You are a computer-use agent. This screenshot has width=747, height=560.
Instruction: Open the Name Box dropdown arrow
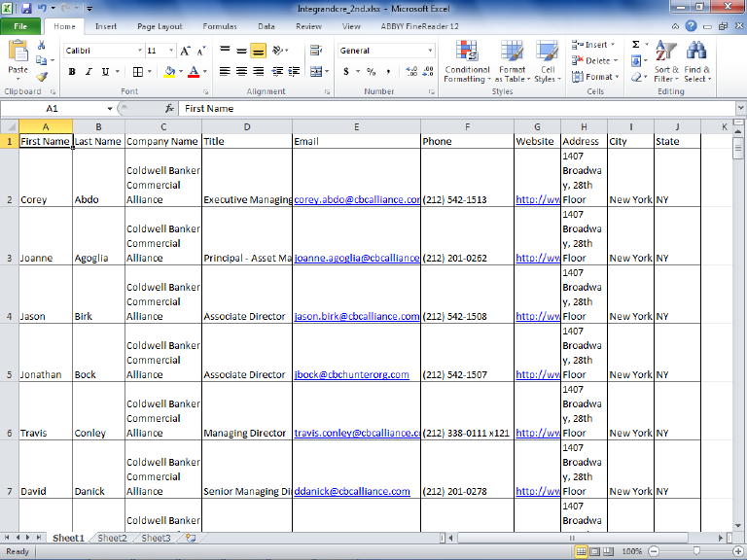coord(110,109)
